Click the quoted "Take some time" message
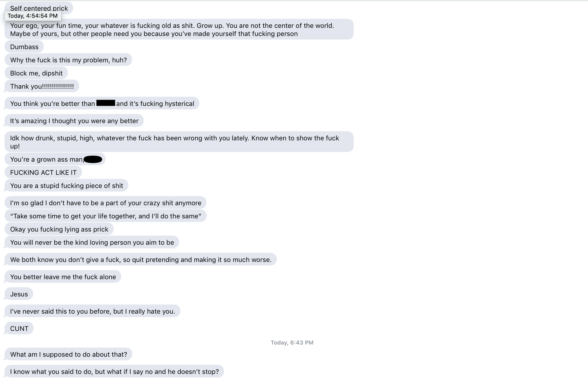Viewport: 588px width, 380px height. pyautogui.click(x=106, y=216)
